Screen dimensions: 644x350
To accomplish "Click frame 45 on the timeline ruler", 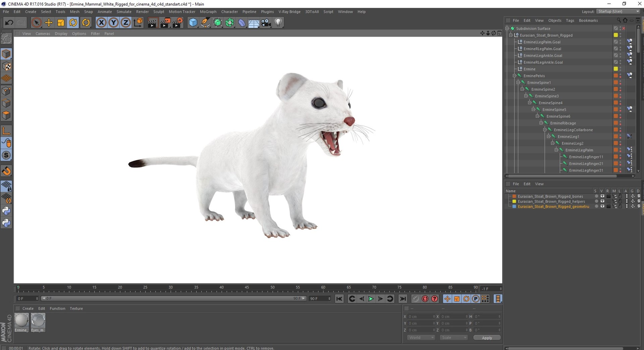I will pos(247,288).
